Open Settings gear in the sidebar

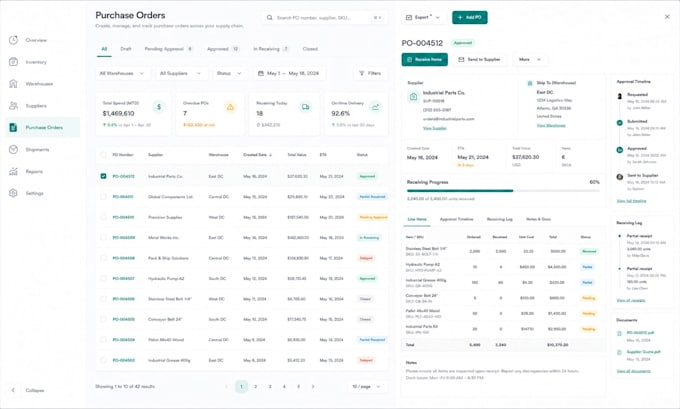coord(13,193)
